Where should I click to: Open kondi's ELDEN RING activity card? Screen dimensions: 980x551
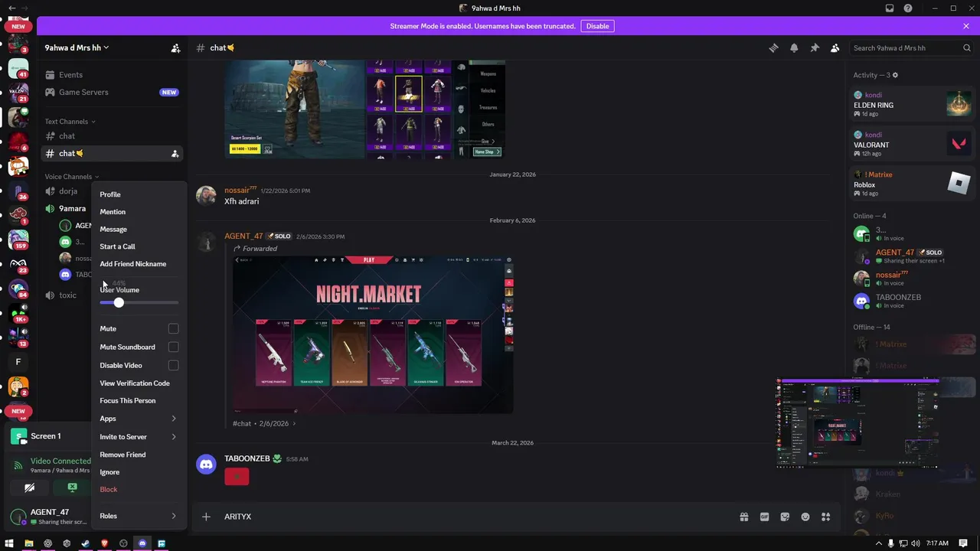pyautogui.click(x=913, y=103)
